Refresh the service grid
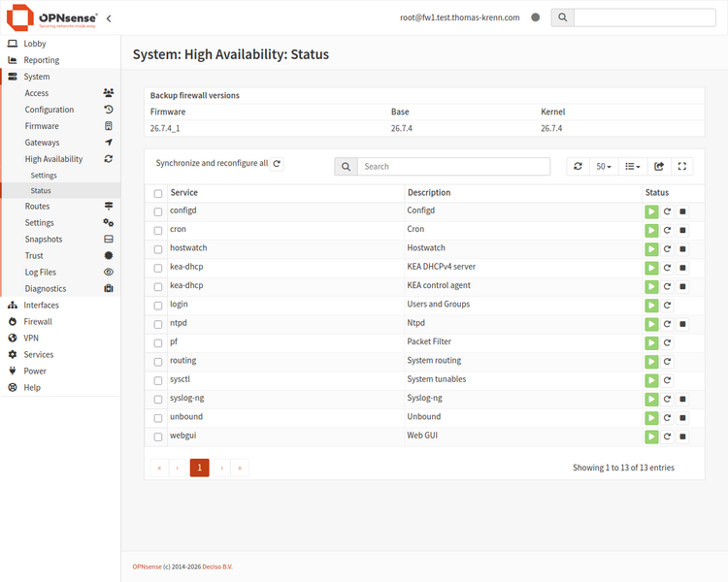This screenshot has height=582, width=728. [579, 166]
